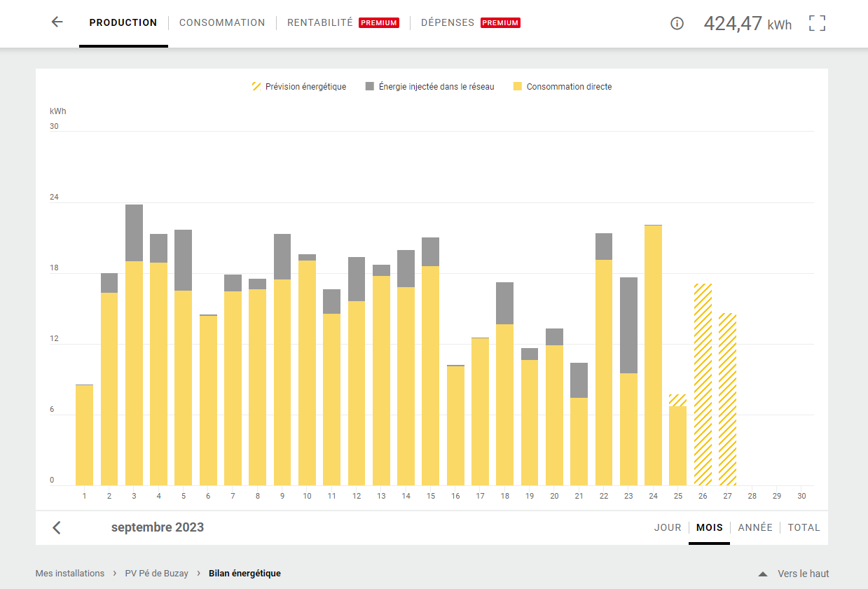Click the back arrow in top header
This screenshot has width=868, height=589.
pyautogui.click(x=57, y=22)
